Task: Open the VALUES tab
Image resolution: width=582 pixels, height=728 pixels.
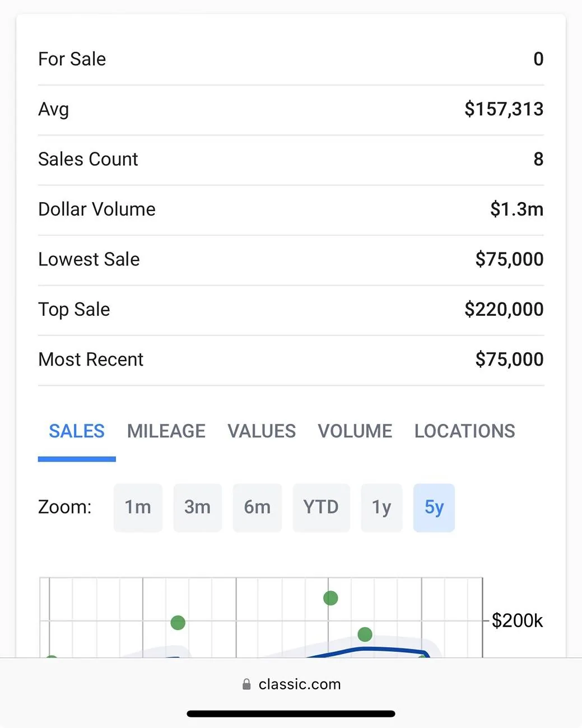Action: [x=262, y=431]
